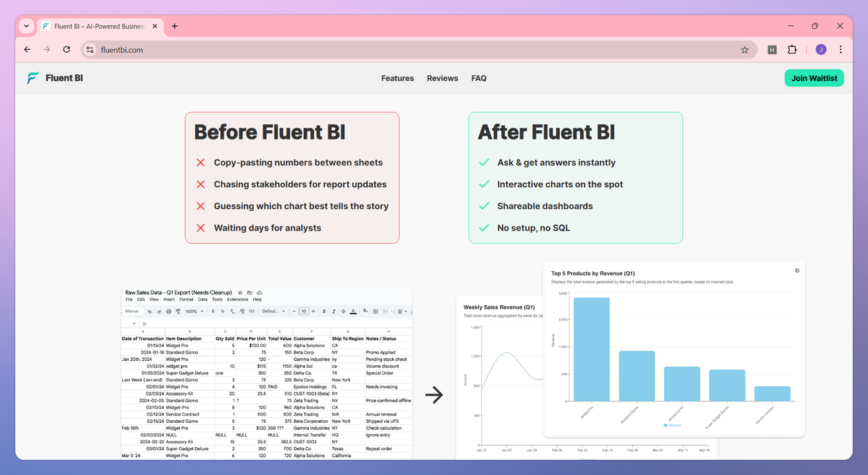Decrease font size with minus button
Screen dimensions: 868x475
[294, 312]
